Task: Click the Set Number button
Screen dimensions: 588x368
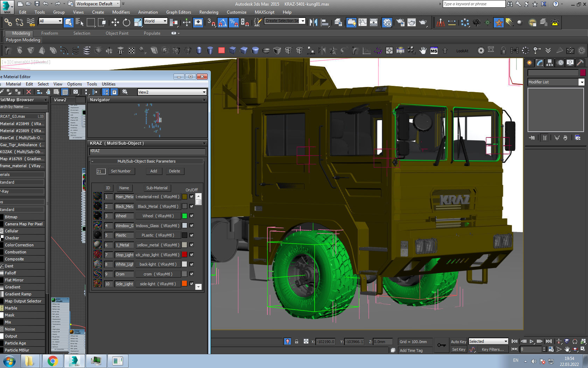Action: coord(121,171)
